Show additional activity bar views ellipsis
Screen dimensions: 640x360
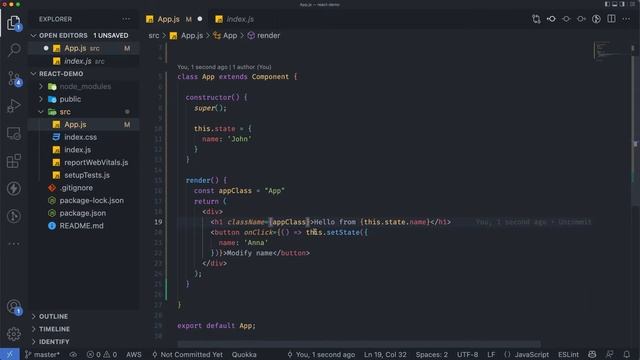tap(14, 244)
